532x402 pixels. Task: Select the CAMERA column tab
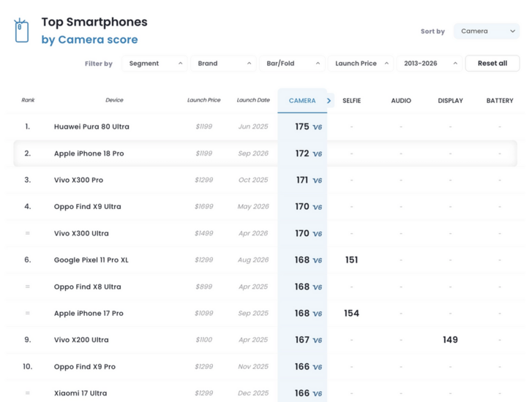click(302, 101)
